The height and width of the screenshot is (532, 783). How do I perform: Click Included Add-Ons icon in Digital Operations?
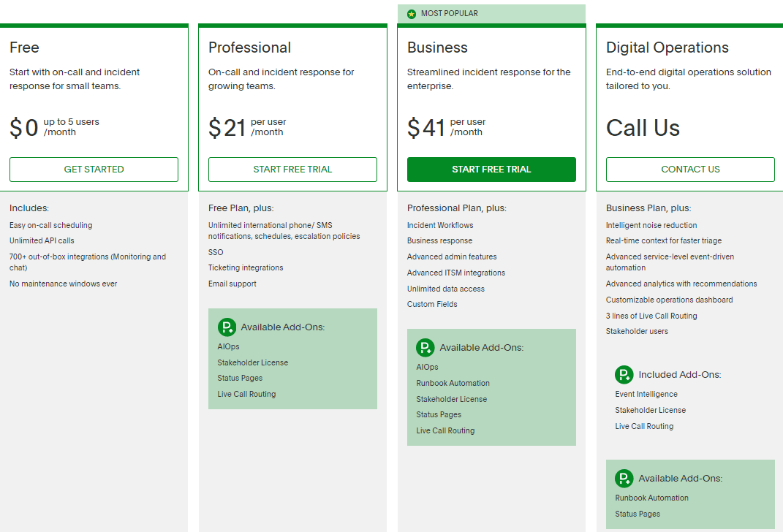pos(624,375)
